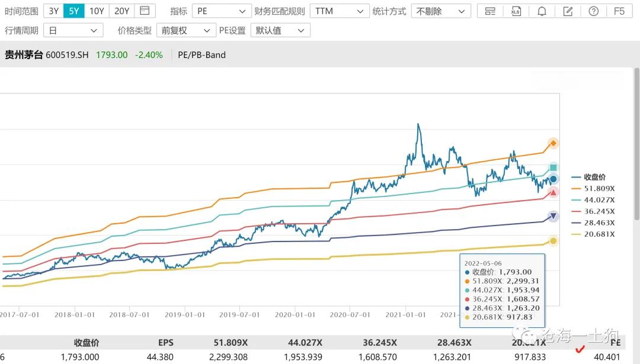The image size is (640, 364).
Task: Expand the 财务匹配规则 TTM dropdown
Action: pos(340,11)
